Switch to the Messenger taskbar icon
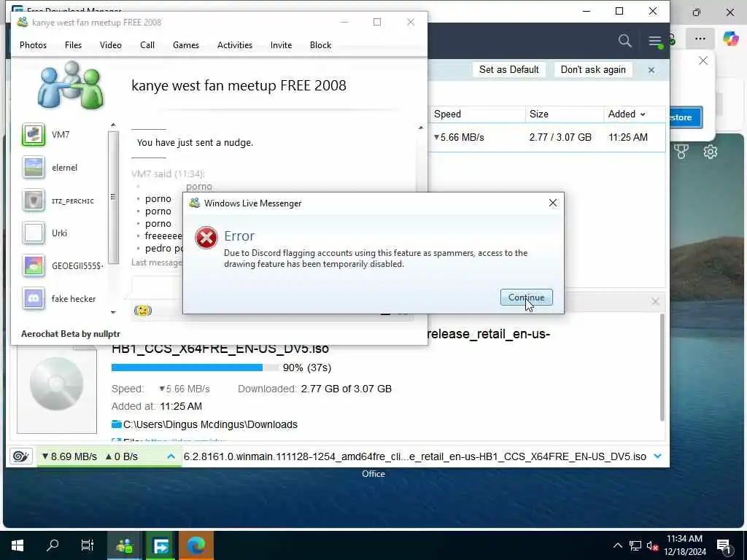Screen dimensions: 747x560 click(x=124, y=545)
